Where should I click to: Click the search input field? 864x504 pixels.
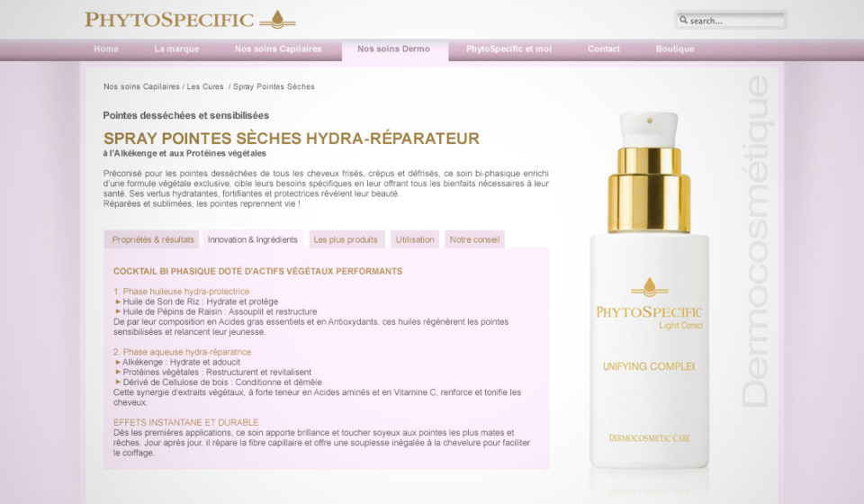click(731, 20)
